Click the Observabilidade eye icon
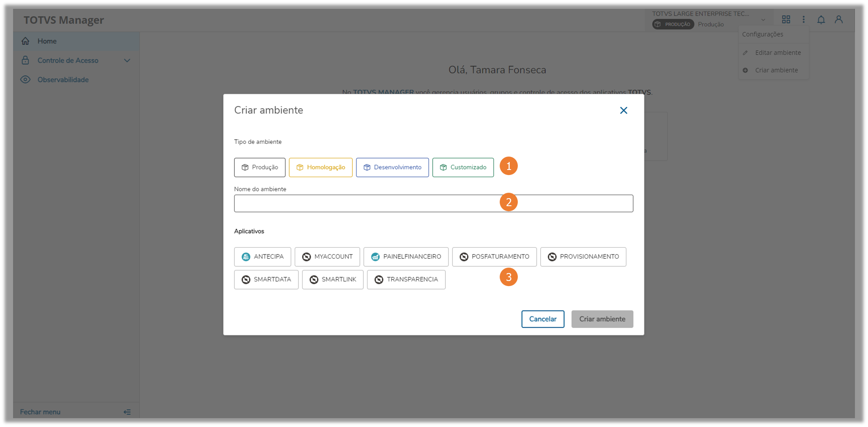Screen dimensions: 868x427 click(x=26, y=80)
